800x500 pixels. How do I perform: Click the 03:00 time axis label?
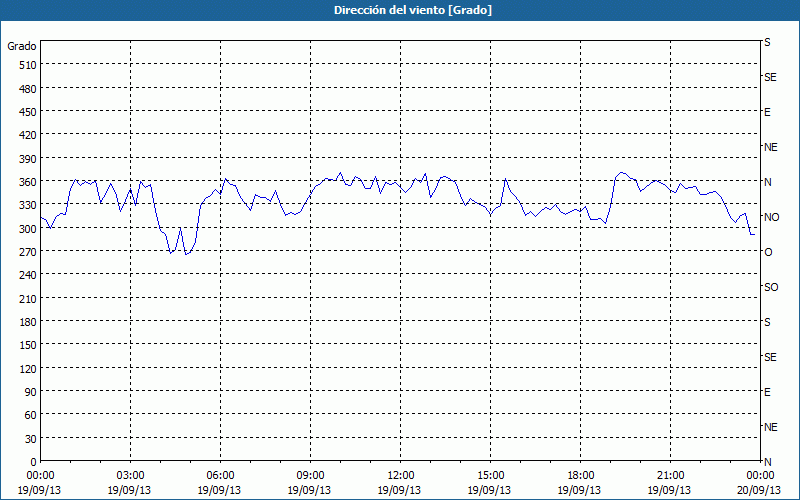[130, 476]
